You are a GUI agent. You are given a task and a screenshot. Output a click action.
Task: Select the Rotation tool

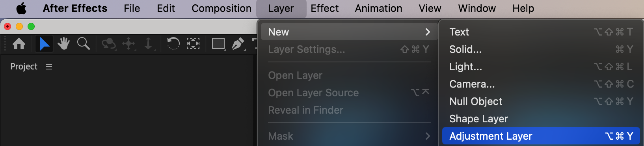click(x=173, y=43)
